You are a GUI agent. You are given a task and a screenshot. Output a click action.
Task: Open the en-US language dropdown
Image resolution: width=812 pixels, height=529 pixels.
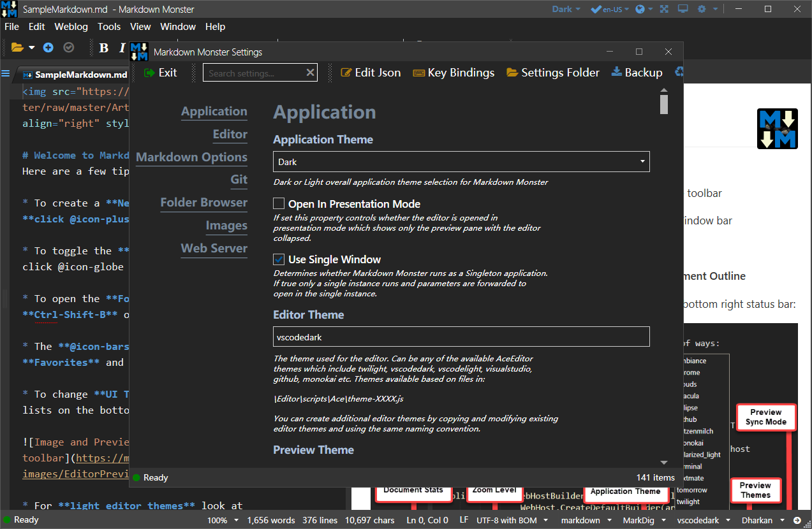617,9
